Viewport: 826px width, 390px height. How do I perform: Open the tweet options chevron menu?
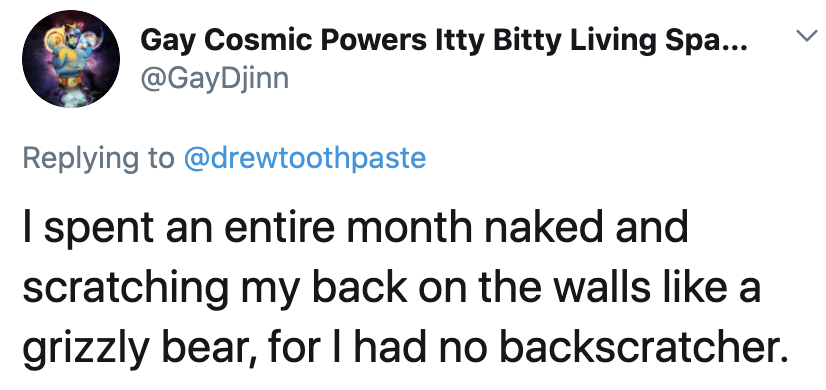point(806,36)
